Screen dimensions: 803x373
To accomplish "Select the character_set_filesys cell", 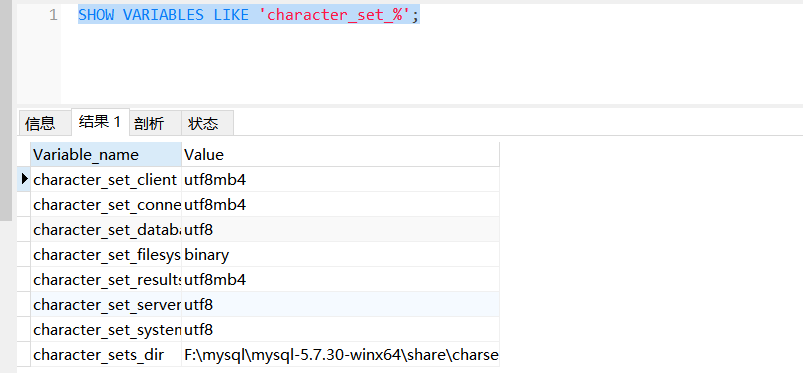I will tap(106, 255).
